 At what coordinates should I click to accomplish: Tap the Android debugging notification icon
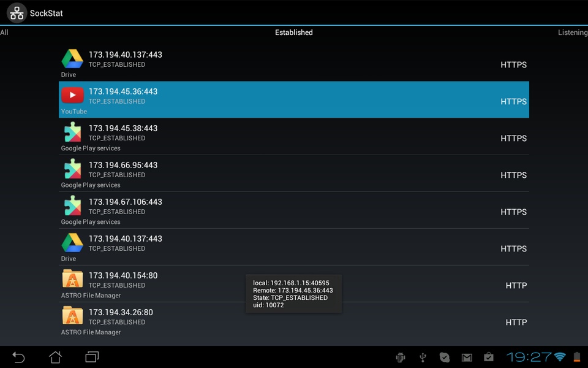[x=401, y=357]
